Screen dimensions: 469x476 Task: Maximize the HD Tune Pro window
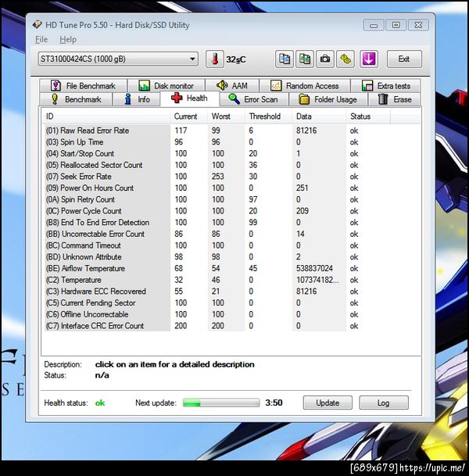click(x=396, y=25)
